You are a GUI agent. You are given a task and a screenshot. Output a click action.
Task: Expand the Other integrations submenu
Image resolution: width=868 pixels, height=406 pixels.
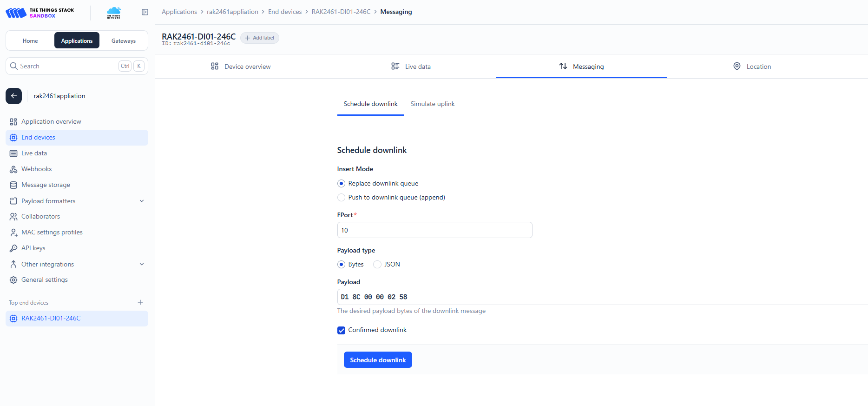pyautogui.click(x=142, y=264)
